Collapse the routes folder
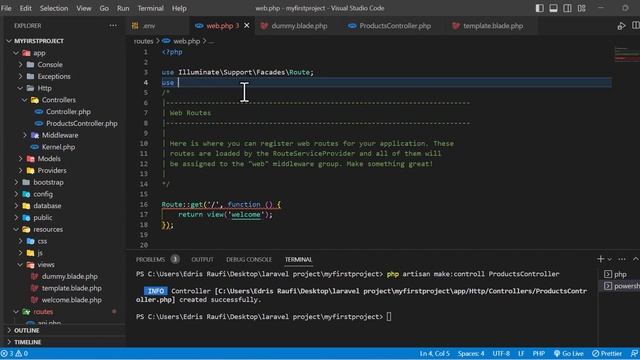This screenshot has height=360, width=640. (16, 311)
